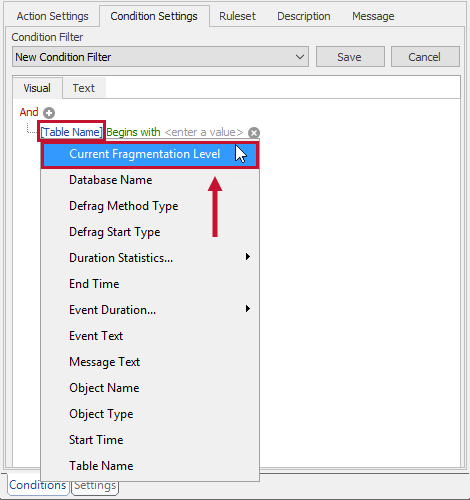Select Object Name menu item
Screen dimensions: 470x500
(150, 388)
